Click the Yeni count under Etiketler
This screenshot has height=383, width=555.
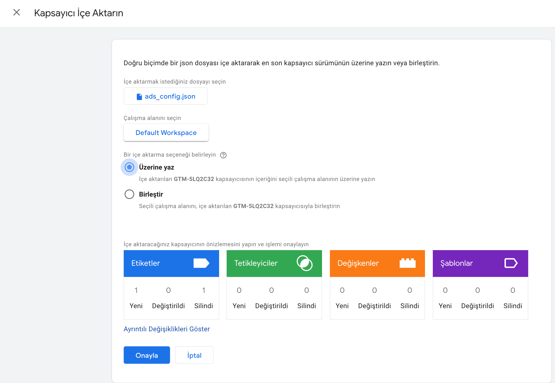coord(136,290)
